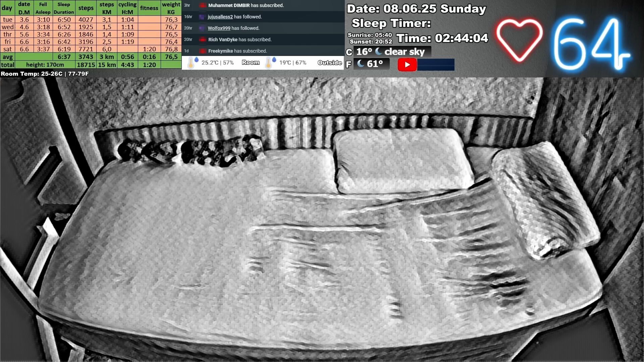Click the bedroom camera feed
Screen dimensions: 644x362
[x=322, y=220]
